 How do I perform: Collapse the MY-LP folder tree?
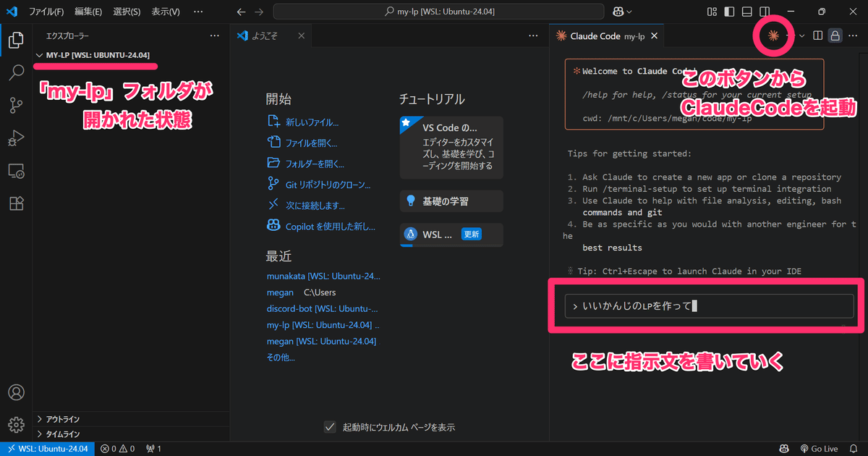click(38, 54)
